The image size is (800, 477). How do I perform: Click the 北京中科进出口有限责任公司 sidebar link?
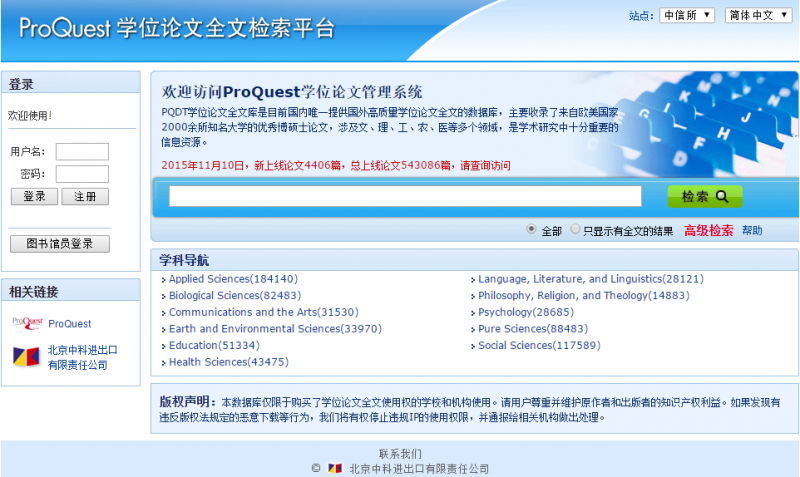(x=82, y=357)
